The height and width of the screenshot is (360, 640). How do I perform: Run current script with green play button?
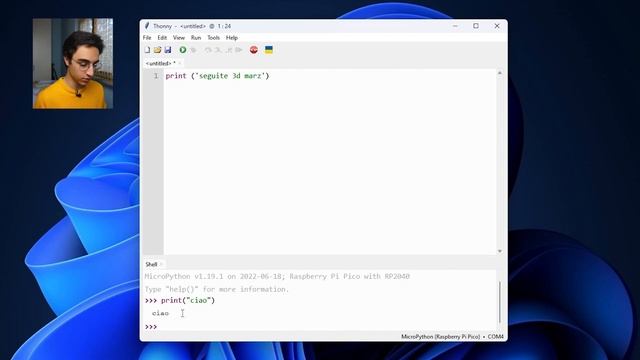tap(183, 50)
